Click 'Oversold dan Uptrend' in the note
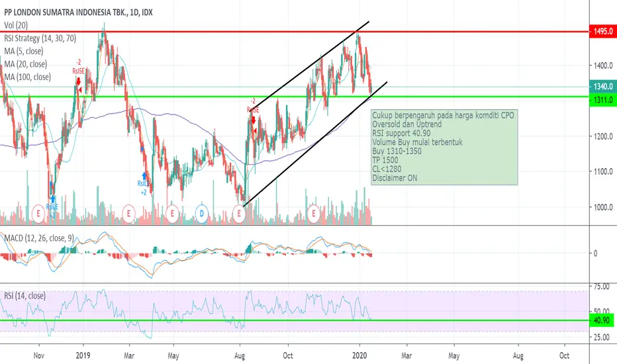This screenshot has width=617, height=364. pos(407,124)
